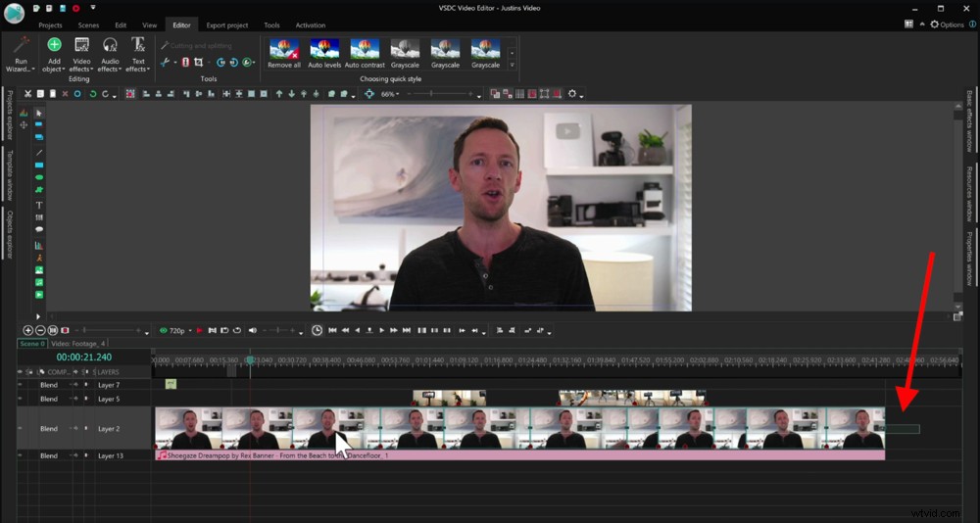Select the pointer arrow tool
The height and width of the screenshot is (523, 980).
click(x=39, y=113)
